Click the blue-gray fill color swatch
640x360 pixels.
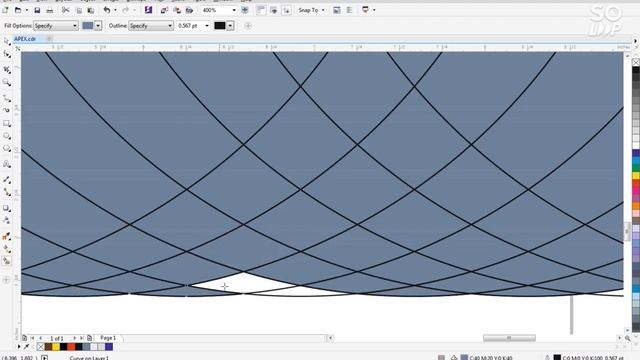[88, 26]
